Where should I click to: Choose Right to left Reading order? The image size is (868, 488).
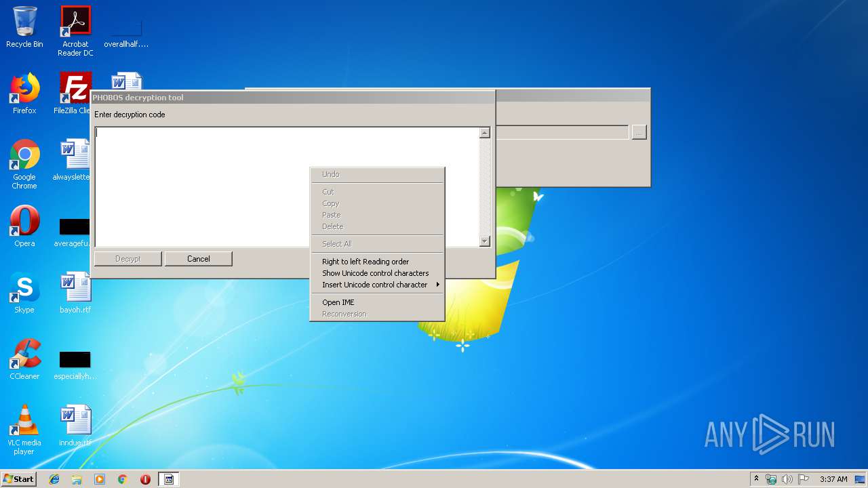[377, 262]
